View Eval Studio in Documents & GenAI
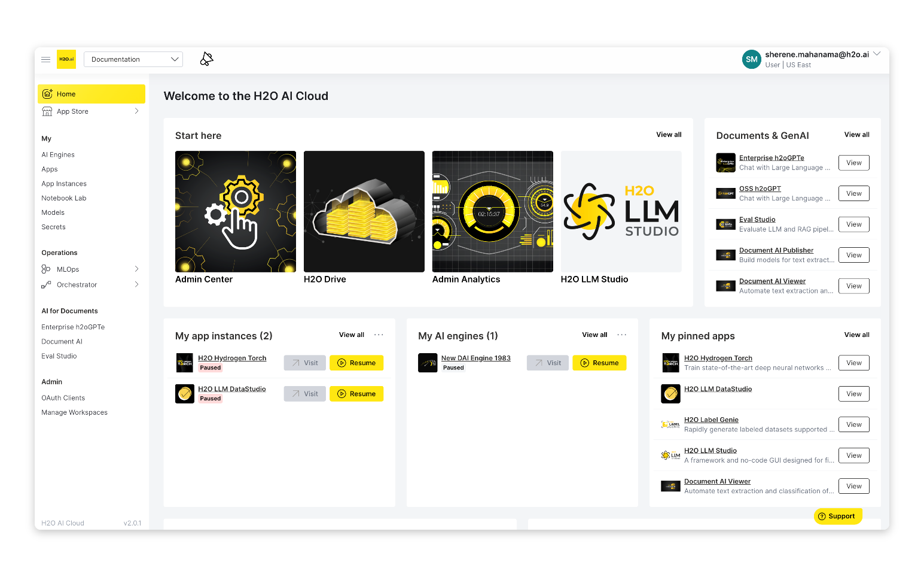 pyautogui.click(x=854, y=224)
